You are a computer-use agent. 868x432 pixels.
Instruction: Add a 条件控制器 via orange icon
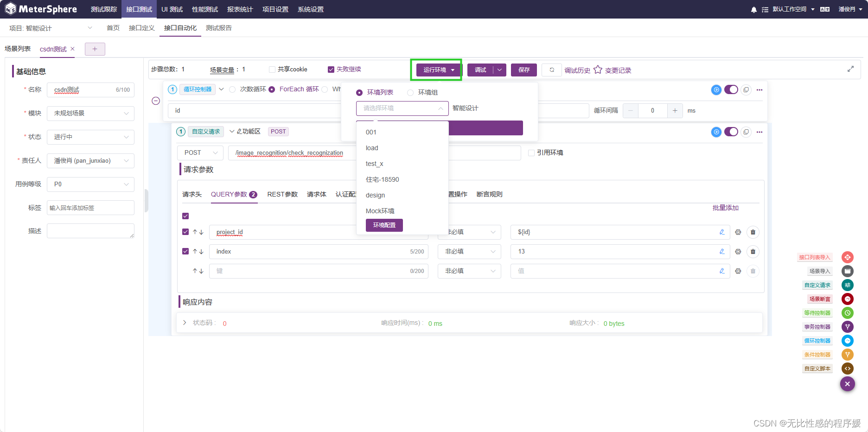848,355
